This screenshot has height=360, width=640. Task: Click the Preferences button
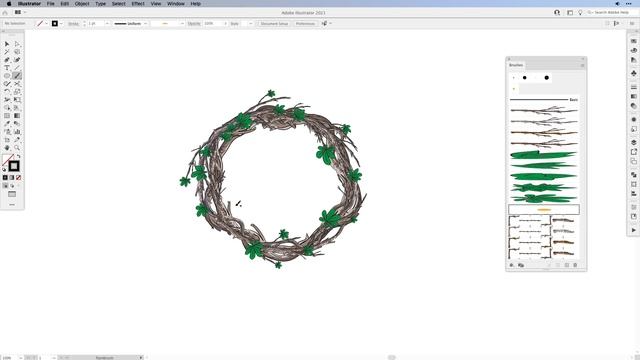(305, 24)
